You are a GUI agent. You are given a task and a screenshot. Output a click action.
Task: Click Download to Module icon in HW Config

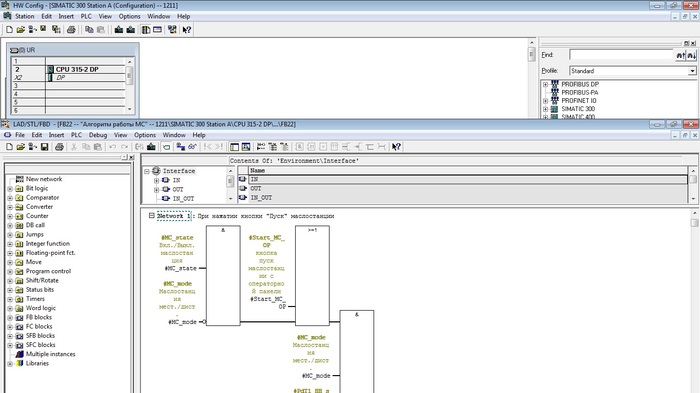(119, 30)
